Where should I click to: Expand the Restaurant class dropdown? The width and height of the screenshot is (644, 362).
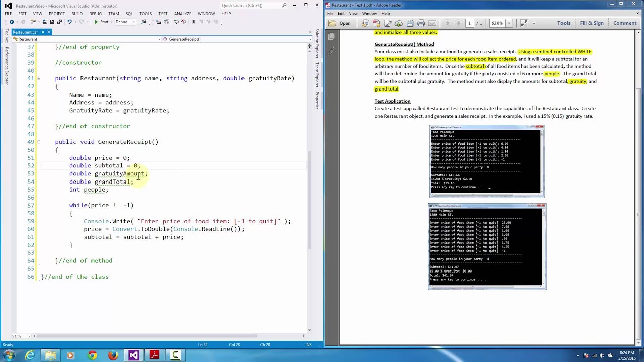tap(159, 39)
